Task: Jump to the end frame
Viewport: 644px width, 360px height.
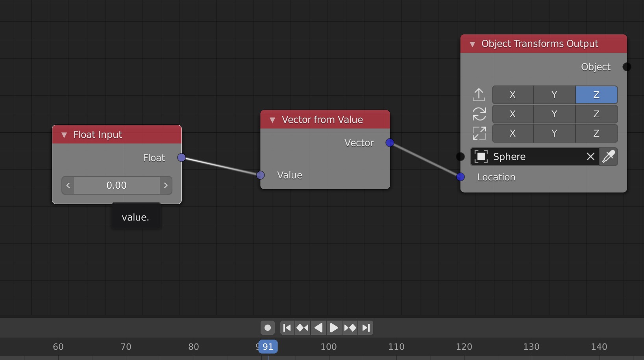Action: (366, 328)
